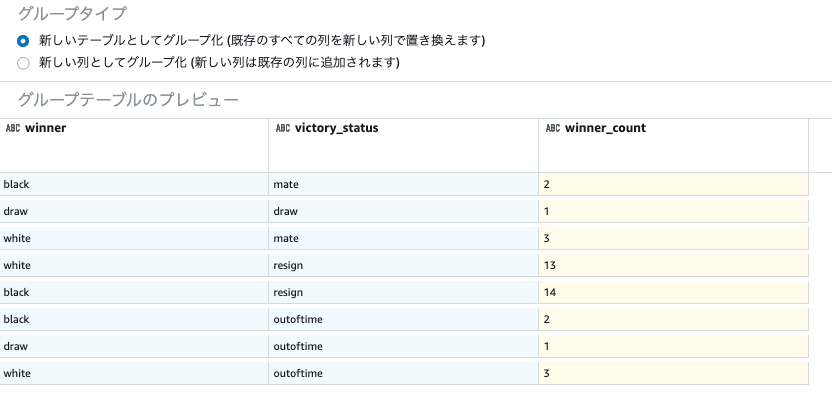Click black winner cell in outoftime row
The width and height of the screenshot is (832, 400).
(134, 319)
